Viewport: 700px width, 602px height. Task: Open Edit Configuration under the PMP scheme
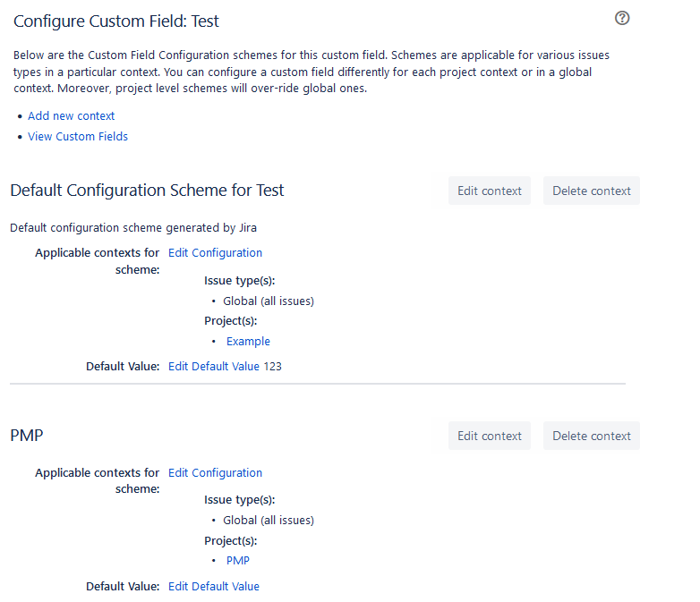215,473
